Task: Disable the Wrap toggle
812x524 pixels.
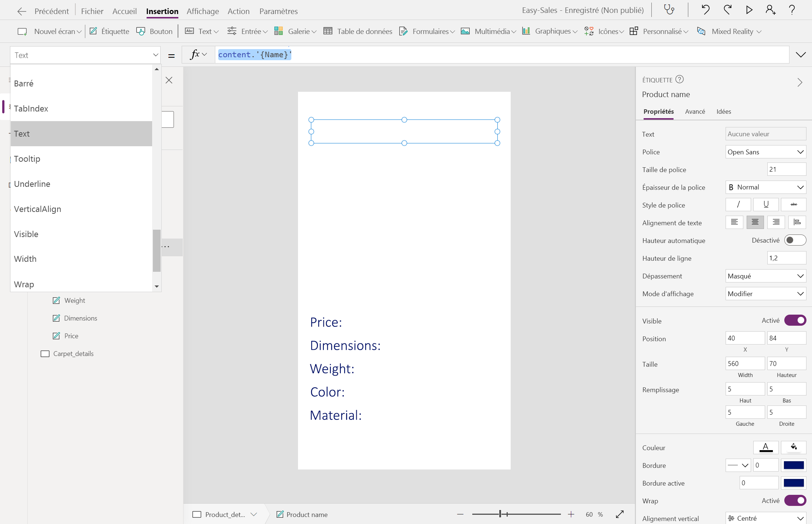Action: pos(795,500)
